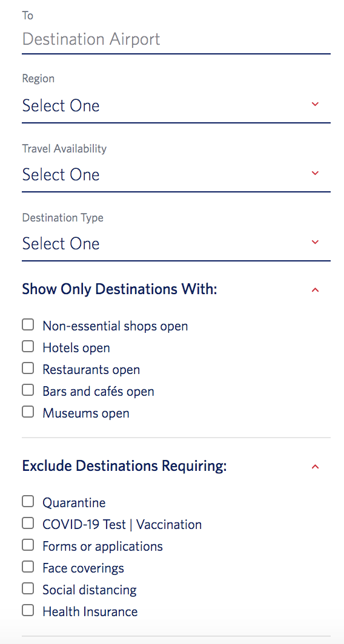Open the Destination Type dropdown
This screenshot has height=644, width=344.
(176, 244)
